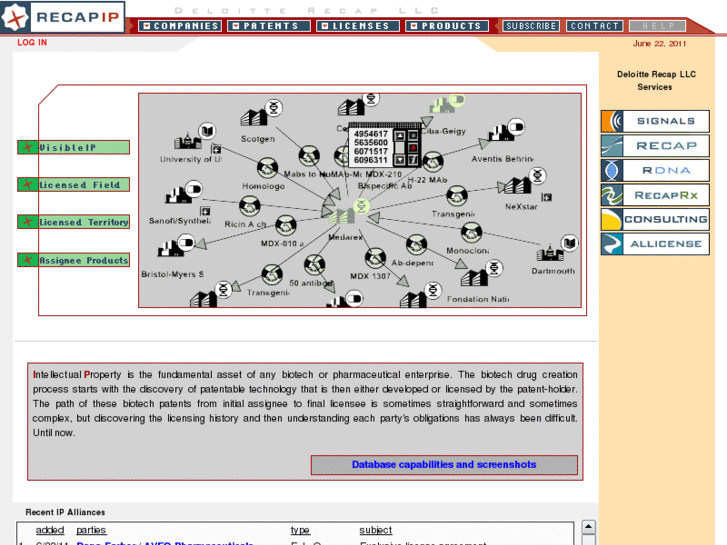Click patent number 6096311 in popup
Viewport: 727px width, 545px height.
tap(370, 160)
